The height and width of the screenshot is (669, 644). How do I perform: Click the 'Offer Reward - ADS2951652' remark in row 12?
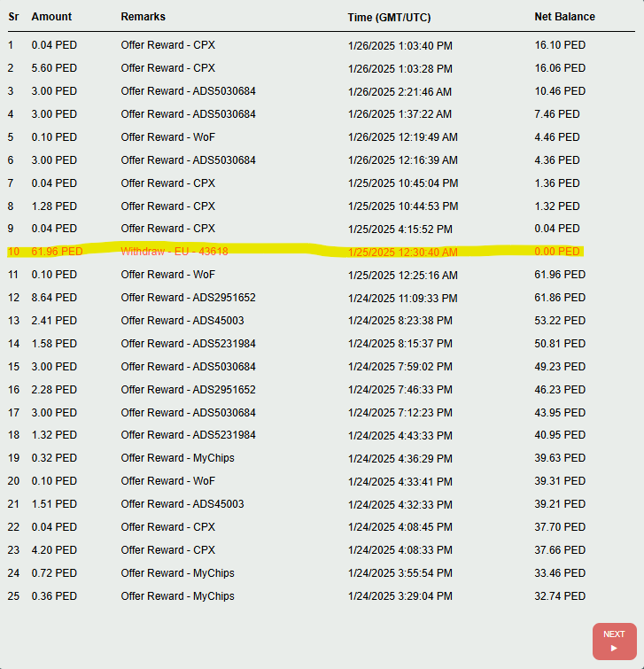(x=188, y=298)
